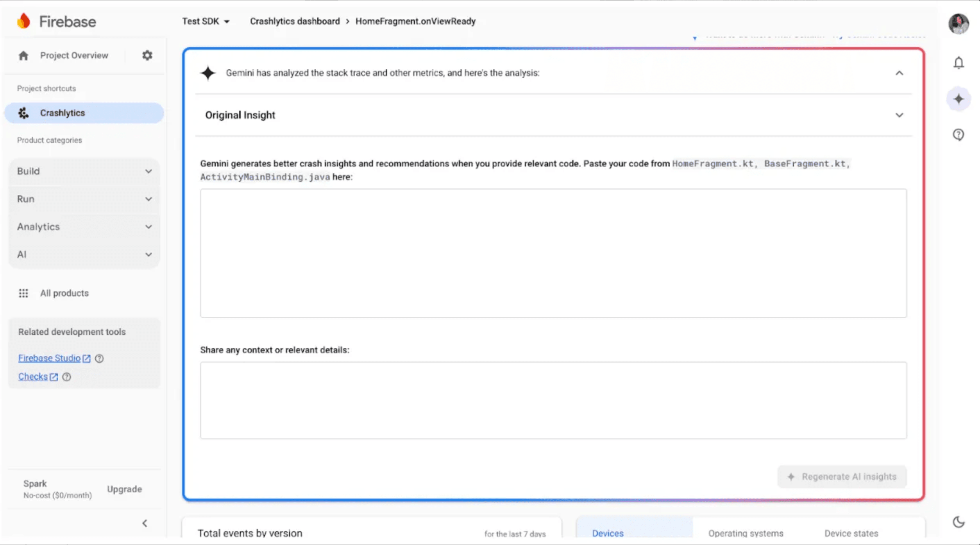Screen dimensions: 980x545
Task: Expand the AI category
Action: (84, 255)
